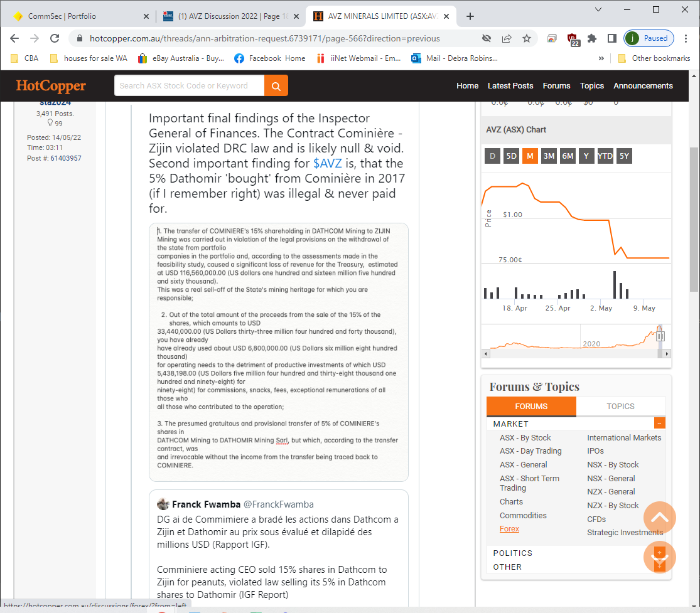Reload the page with the refresh icon
Screen dimensions: 700x613
[55, 38]
